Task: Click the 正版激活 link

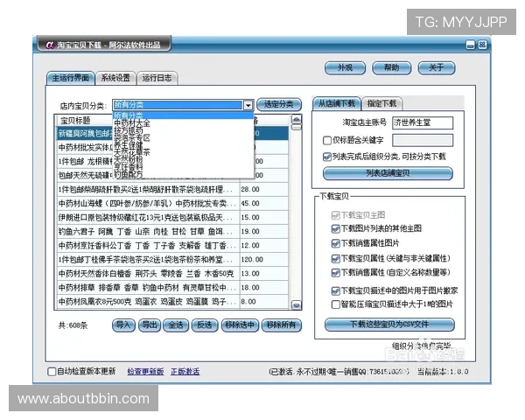Action: point(185,372)
